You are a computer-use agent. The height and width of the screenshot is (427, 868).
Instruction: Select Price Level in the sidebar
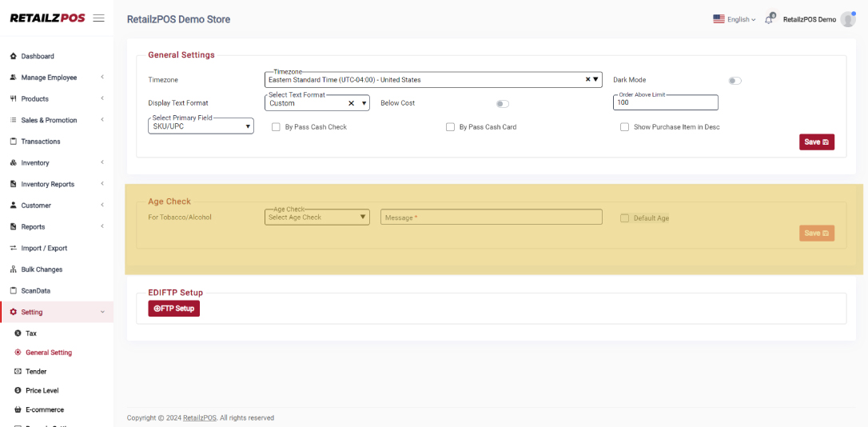tap(42, 391)
